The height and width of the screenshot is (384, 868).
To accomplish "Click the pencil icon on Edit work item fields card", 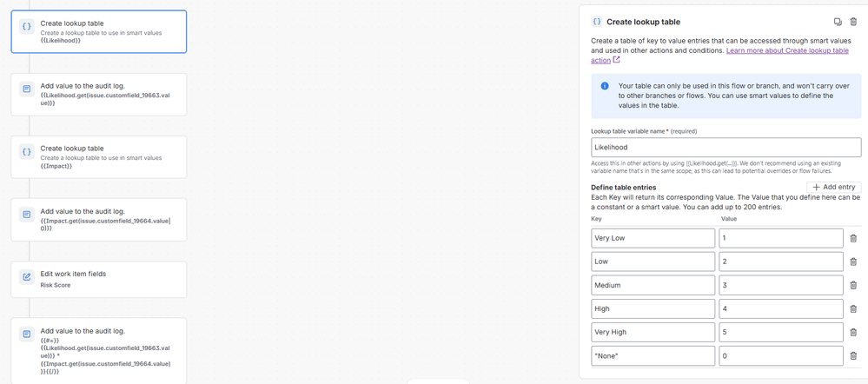I will (26, 276).
